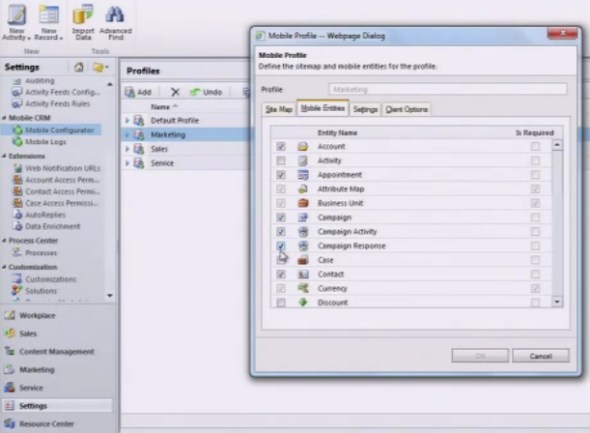Uncheck the Contact entity checkbox

281,274
